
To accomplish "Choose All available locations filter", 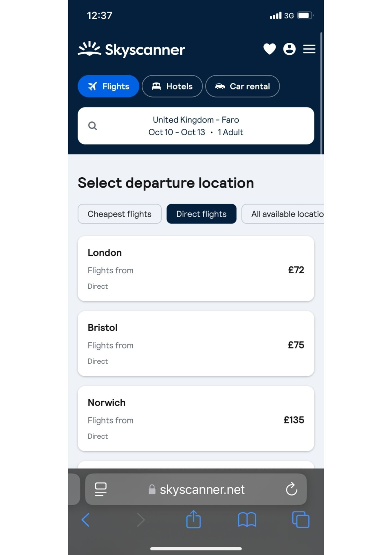I will (285, 214).
